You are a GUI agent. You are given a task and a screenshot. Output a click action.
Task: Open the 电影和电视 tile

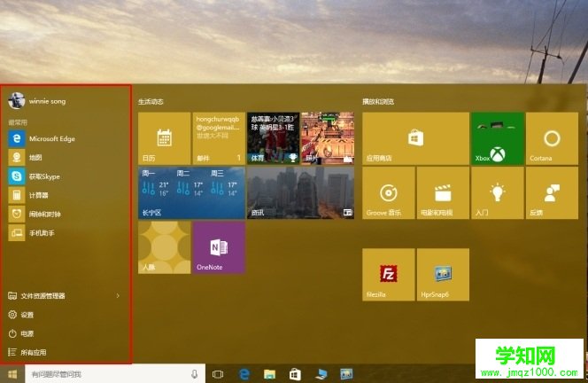[443, 192]
